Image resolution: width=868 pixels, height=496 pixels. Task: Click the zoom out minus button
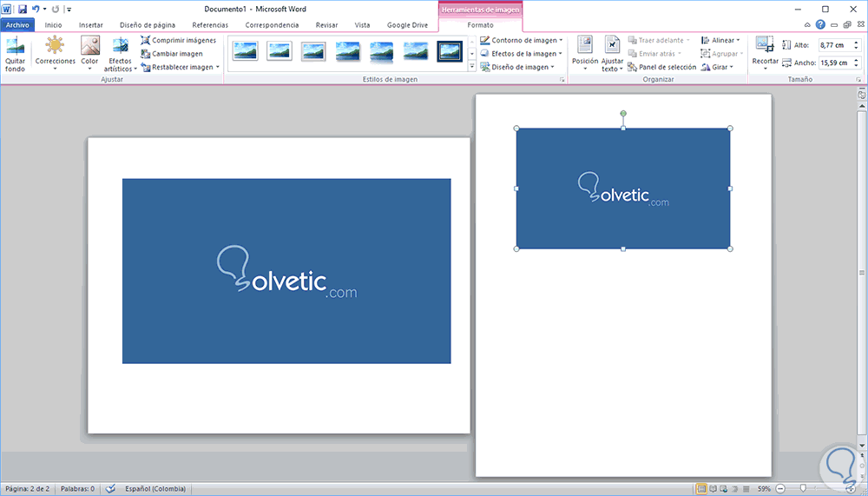point(780,489)
